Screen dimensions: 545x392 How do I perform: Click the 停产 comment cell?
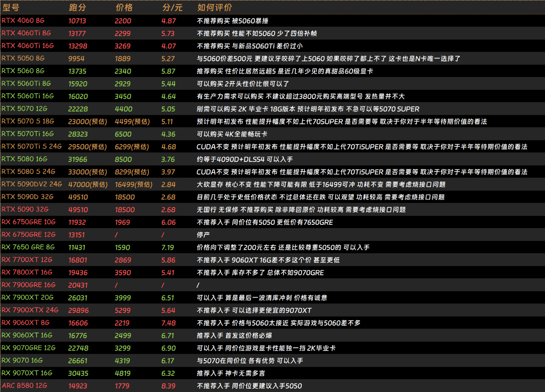tap(203, 235)
